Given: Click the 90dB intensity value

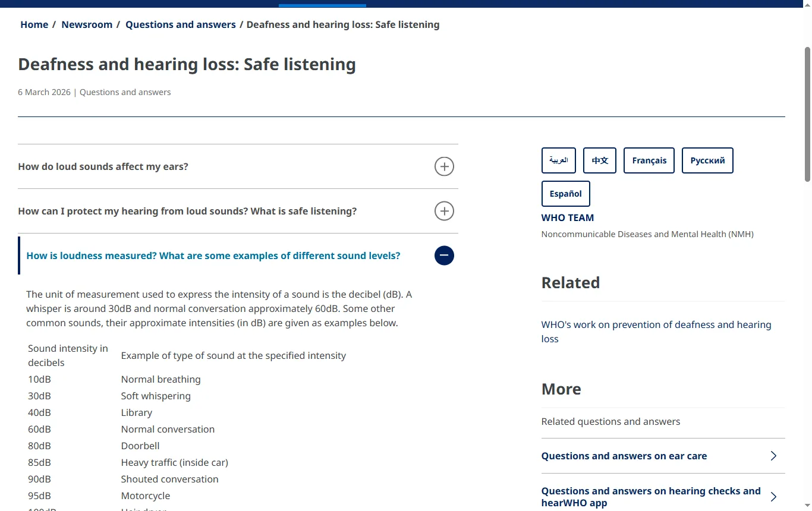Looking at the screenshot, I should click(39, 479).
